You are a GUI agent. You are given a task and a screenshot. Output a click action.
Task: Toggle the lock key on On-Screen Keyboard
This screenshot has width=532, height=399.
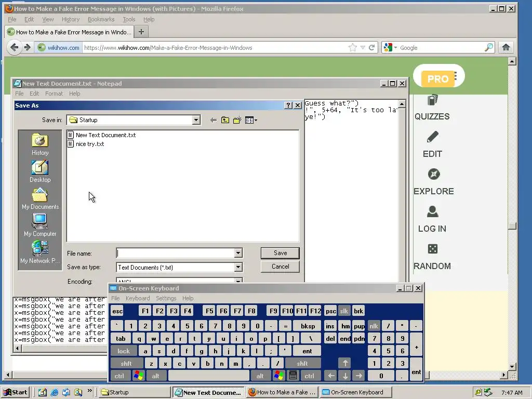click(x=124, y=351)
